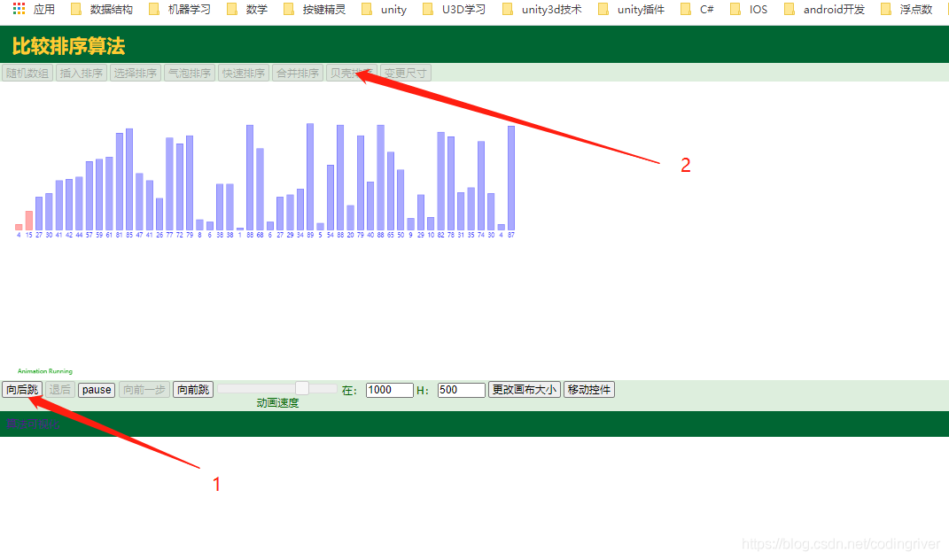Click the 向前跳 skip forward button
The image size is (949, 560).
(x=193, y=389)
